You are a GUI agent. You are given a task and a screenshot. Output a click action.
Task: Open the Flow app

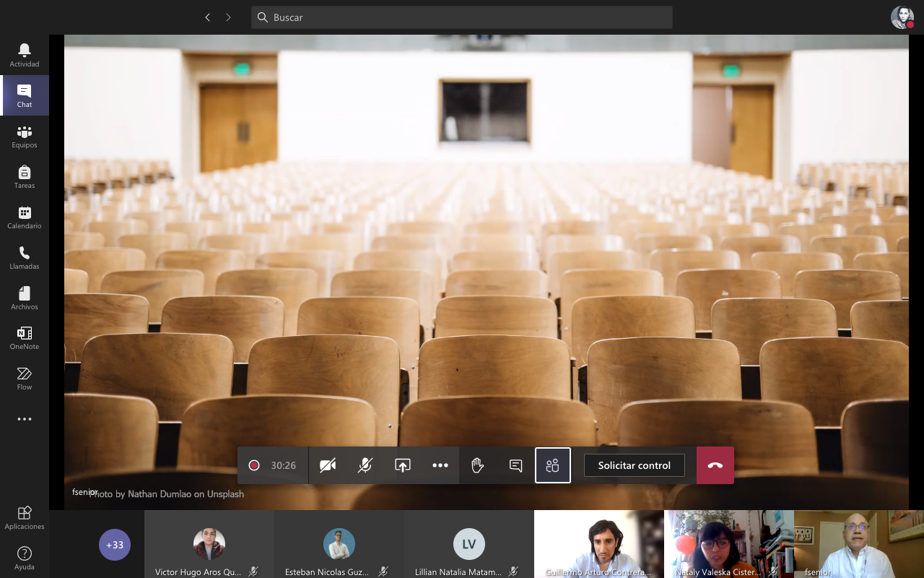(x=25, y=378)
